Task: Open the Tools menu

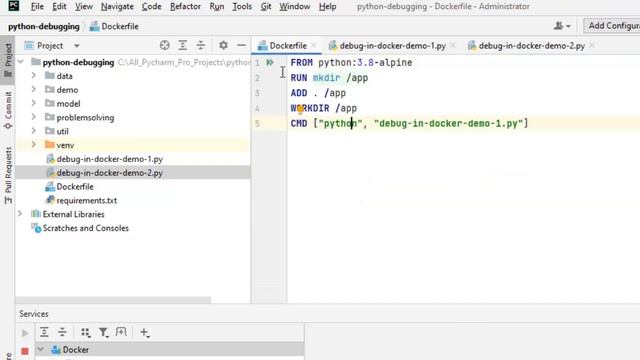Action: click(x=242, y=7)
